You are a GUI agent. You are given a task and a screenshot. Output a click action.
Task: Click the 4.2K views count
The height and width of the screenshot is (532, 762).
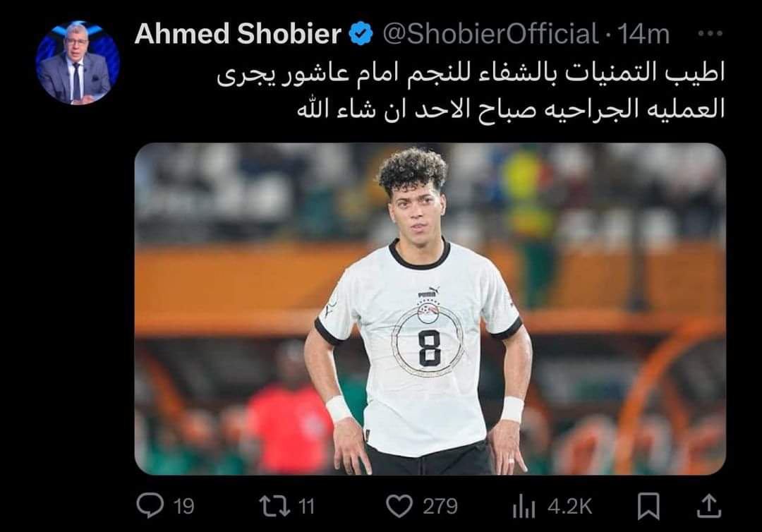click(x=569, y=507)
